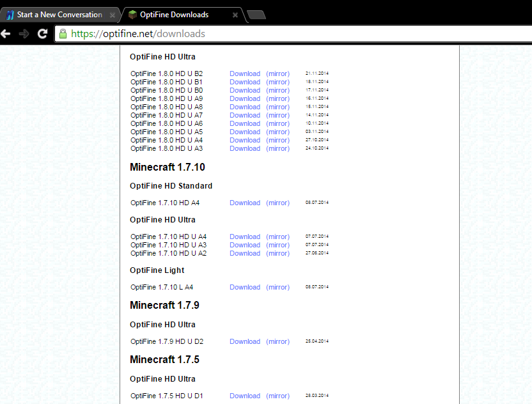Screen dimensions: 532x404
Task: Open mirror for OptiFine 1.8.0 HD U A8
Action: [278, 107]
